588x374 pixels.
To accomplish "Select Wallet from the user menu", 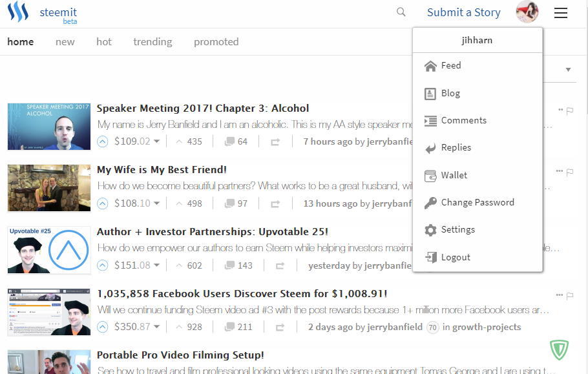I will (x=454, y=175).
